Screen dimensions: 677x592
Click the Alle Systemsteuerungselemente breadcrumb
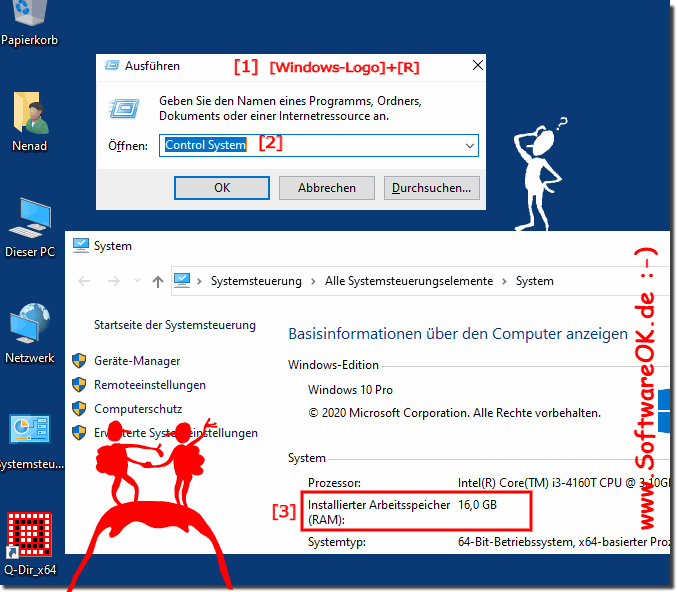(409, 281)
